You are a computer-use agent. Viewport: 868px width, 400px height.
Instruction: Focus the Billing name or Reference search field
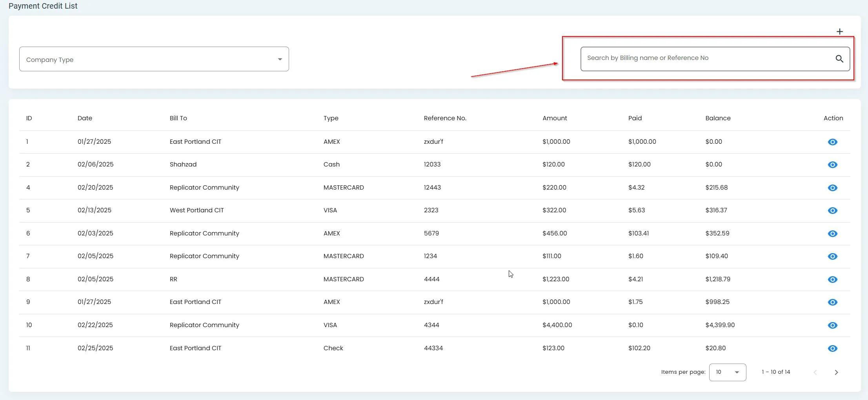click(706, 58)
